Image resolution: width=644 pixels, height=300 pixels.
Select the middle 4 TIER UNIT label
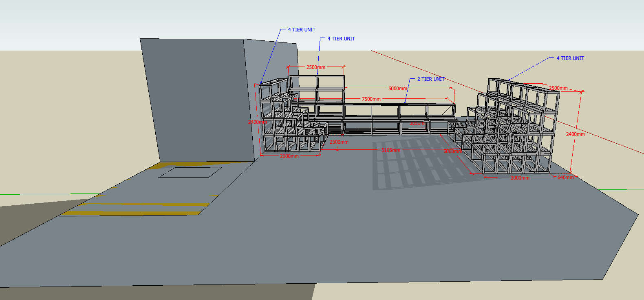pos(341,39)
